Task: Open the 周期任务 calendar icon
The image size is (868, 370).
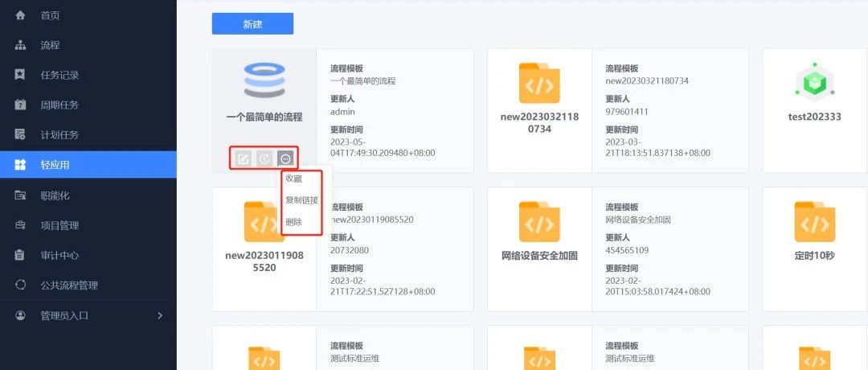Action: coord(20,105)
